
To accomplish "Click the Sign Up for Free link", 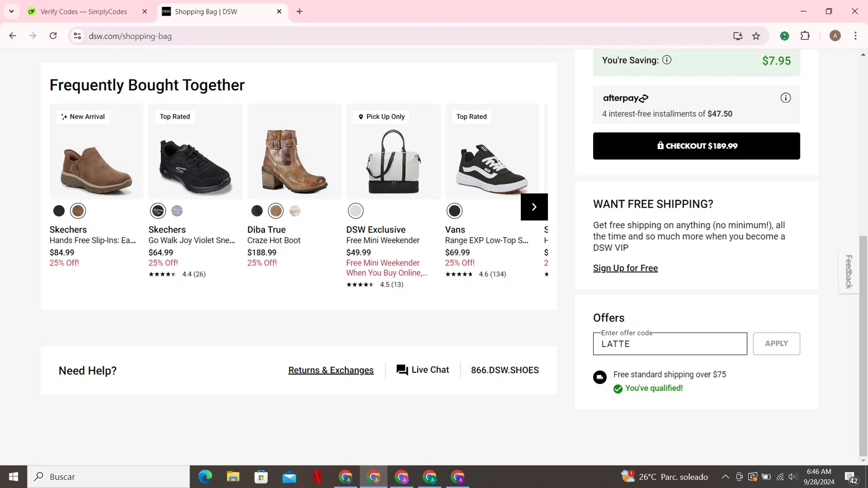I will coord(625,268).
